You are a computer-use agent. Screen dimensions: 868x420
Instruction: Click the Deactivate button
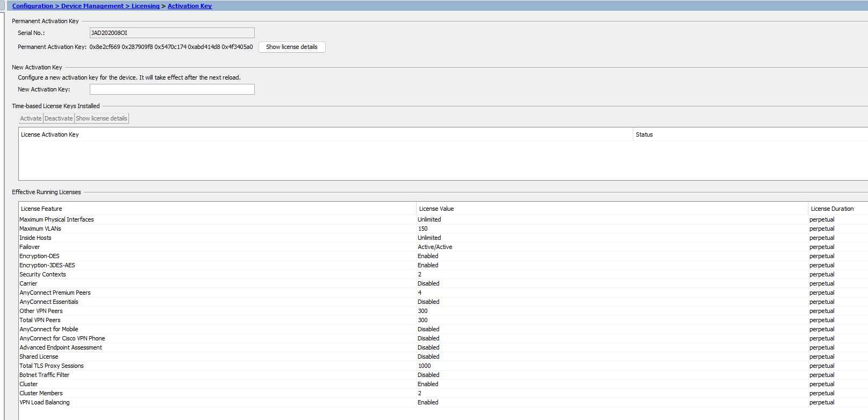59,118
